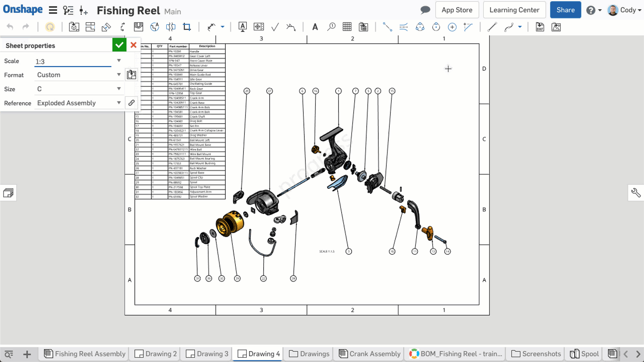
Task: Expand the Size C dropdown
Action: [x=118, y=88]
